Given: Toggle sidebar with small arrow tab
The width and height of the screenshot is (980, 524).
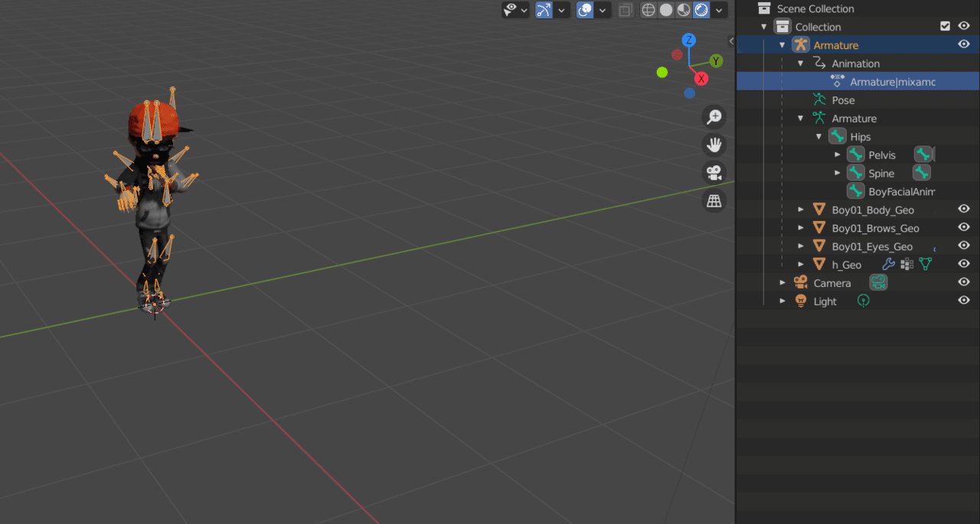Looking at the screenshot, I should [x=731, y=41].
